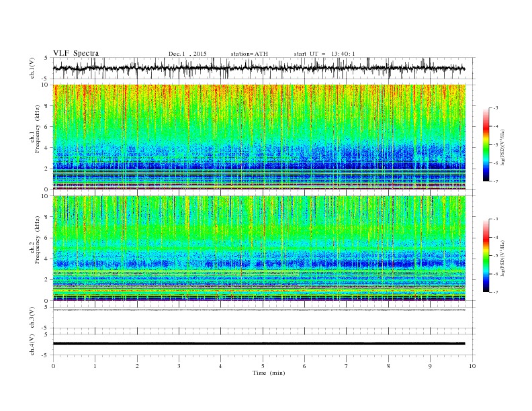Image resolution: width=532 pixels, height=411 pixels.
Task: Click the ch.4 thick voltage trace
Action: click(259, 344)
